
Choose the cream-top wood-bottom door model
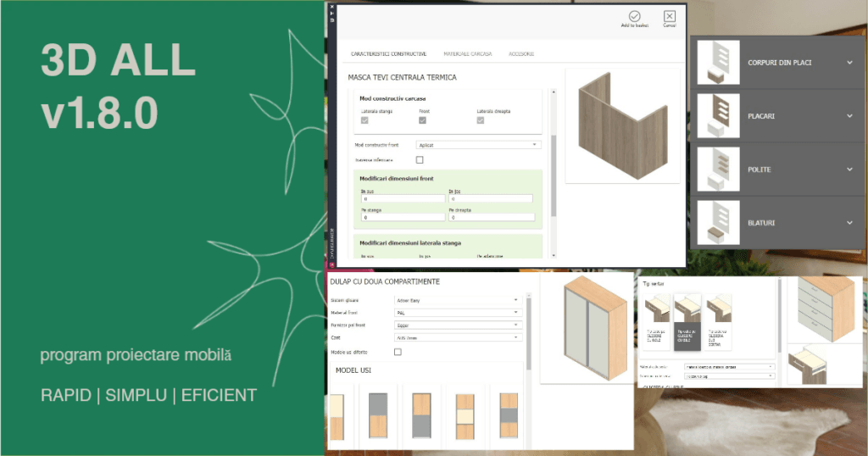337,417
